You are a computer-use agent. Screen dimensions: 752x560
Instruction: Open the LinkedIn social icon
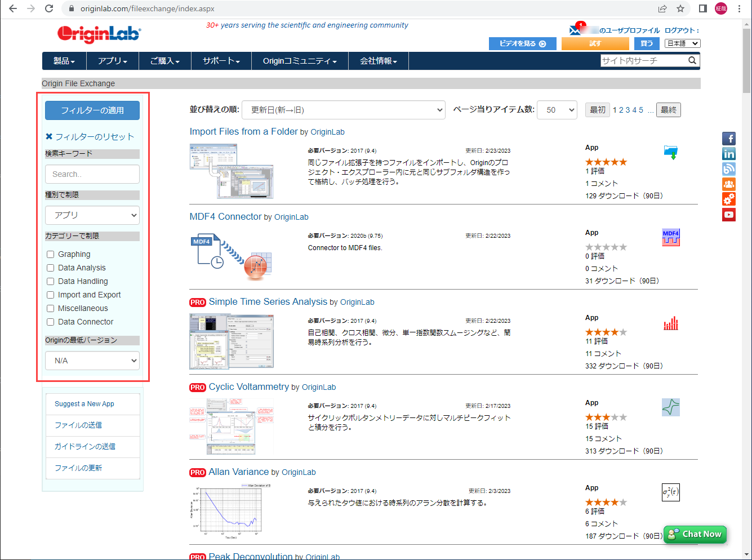(729, 154)
